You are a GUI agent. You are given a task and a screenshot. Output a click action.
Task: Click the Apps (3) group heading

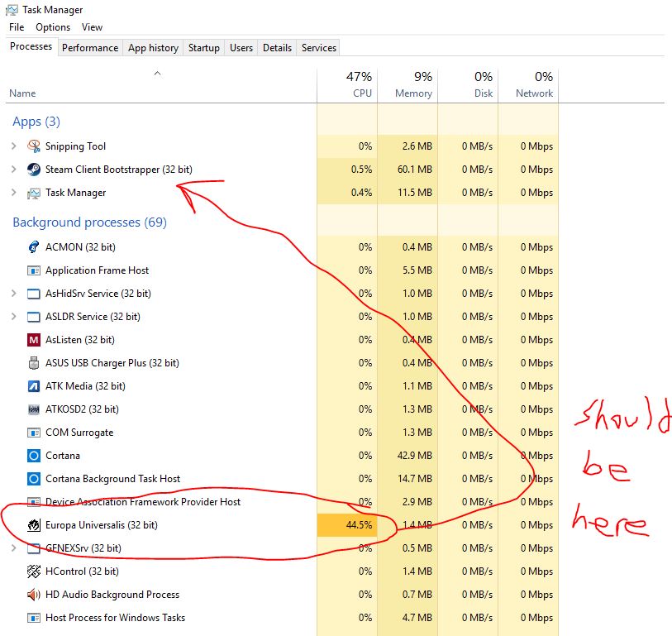click(x=36, y=122)
